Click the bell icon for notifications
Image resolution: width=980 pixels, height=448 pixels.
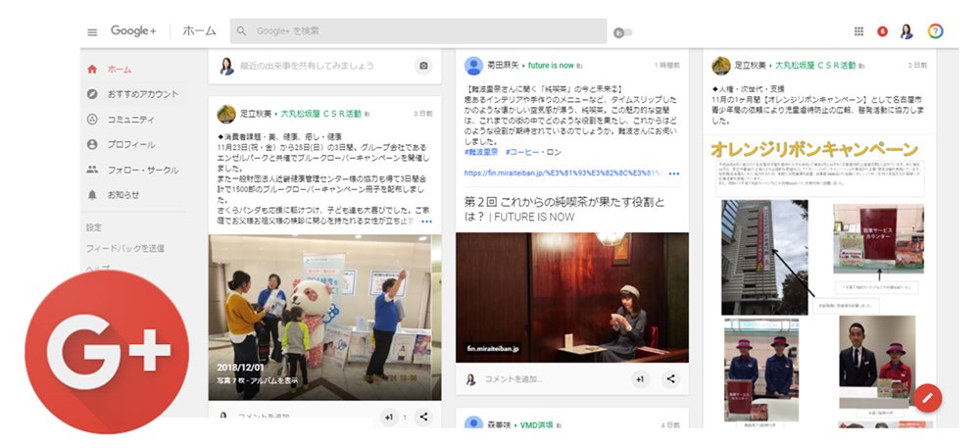pyautogui.click(x=92, y=195)
